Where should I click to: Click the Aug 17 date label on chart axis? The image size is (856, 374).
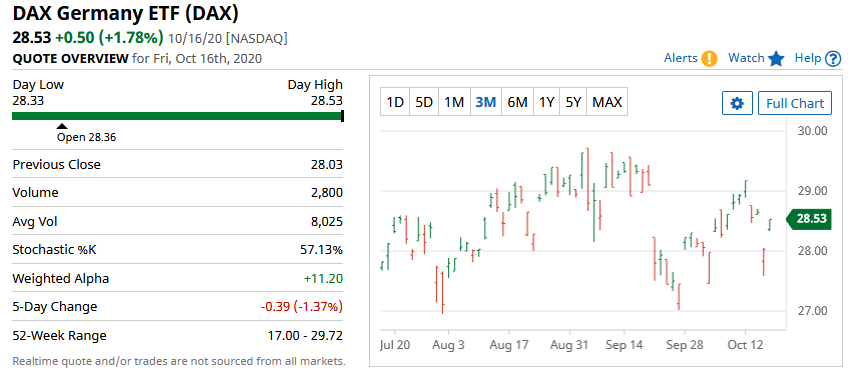pyautogui.click(x=509, y=346)
